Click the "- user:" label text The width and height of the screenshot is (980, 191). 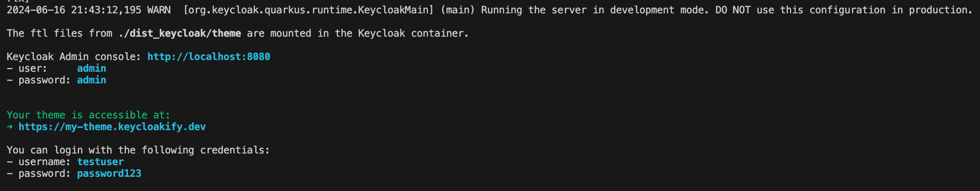point(27,68)
